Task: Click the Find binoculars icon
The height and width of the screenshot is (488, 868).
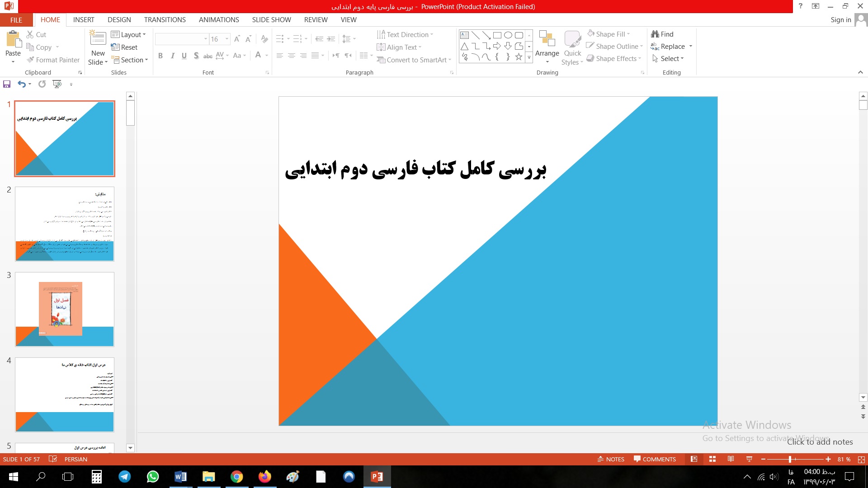Action: tap(655, 34)
